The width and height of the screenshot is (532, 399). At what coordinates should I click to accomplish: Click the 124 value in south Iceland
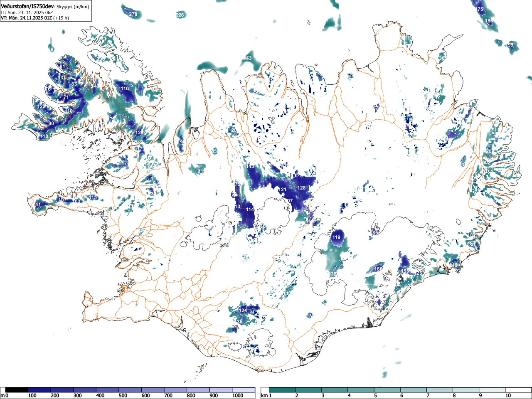[x=243, y=310]
